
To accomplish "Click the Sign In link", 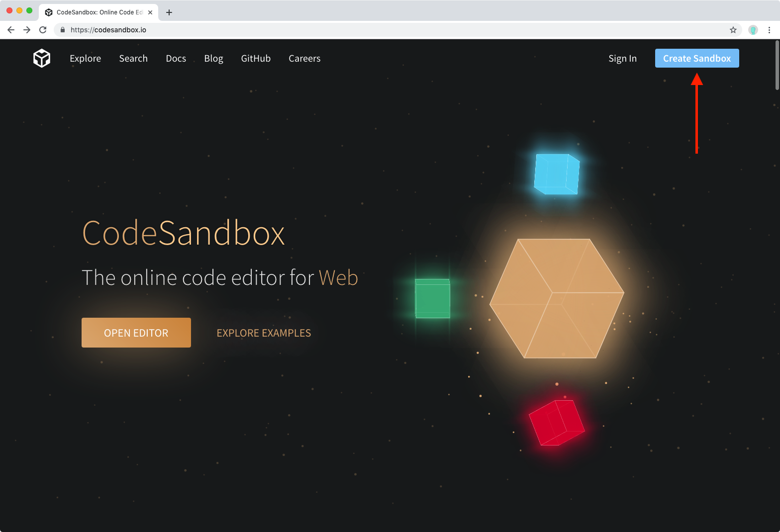I will (x=623, y=58).
